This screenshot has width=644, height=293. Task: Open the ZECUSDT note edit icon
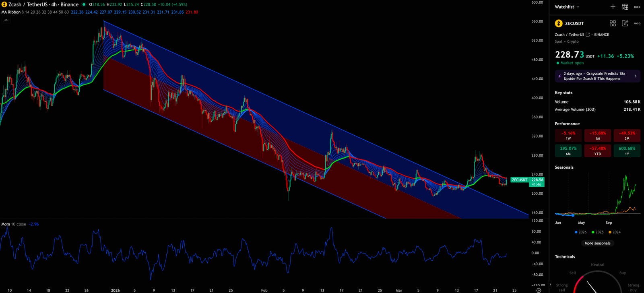(x=625, y=23)
